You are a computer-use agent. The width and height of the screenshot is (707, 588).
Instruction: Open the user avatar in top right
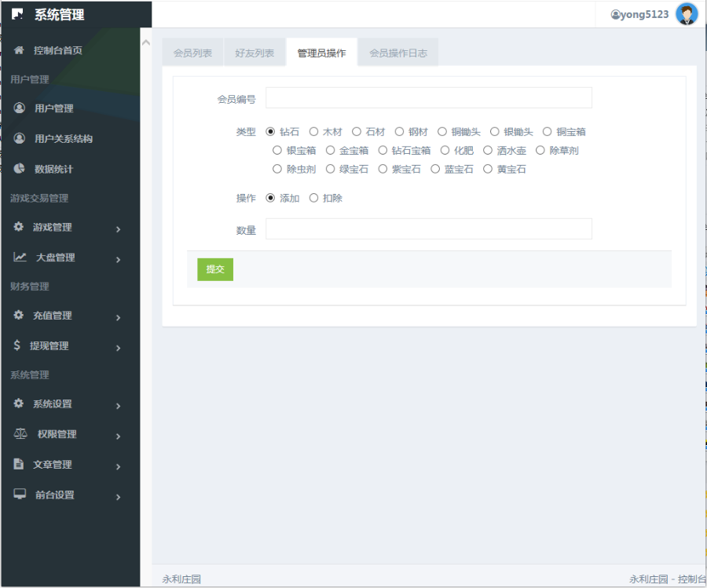(x=687, y=14)
